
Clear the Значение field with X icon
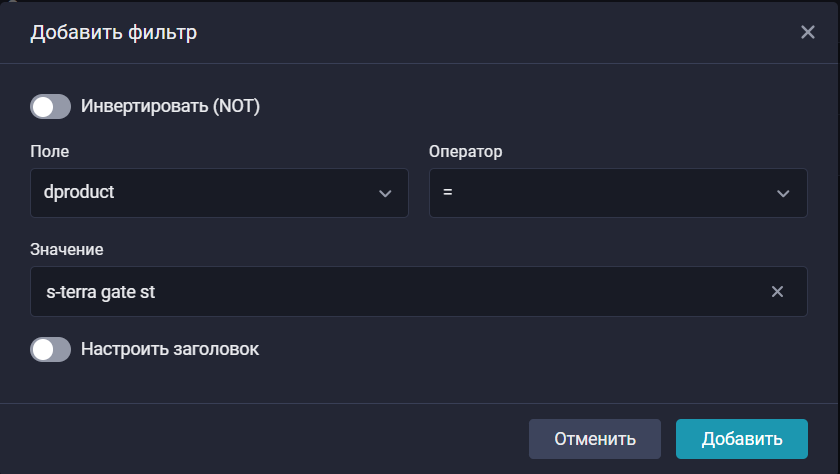pos(777,292)
